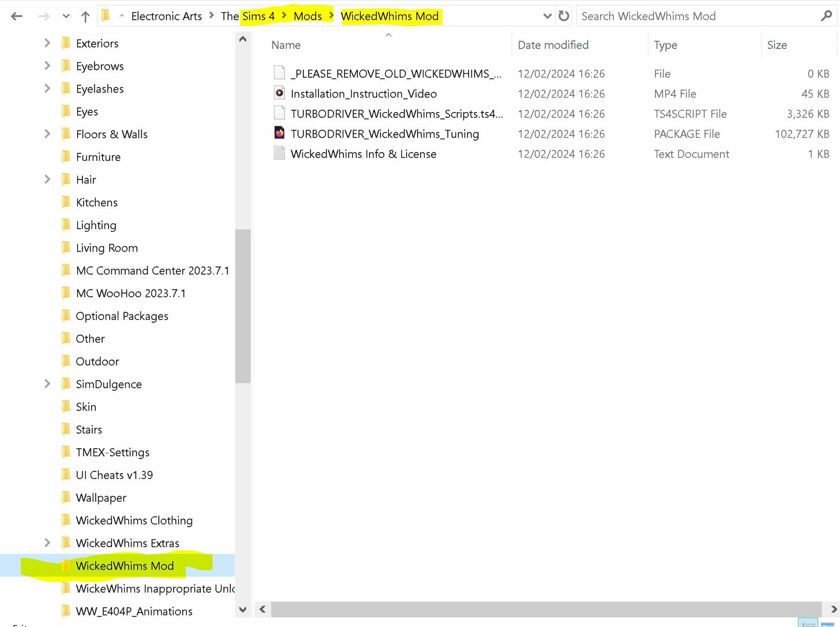Select The Sims 4 breadcrumb segment
The height and width of the screenshot is (627, 840).
pyautogui.click(x=248, y=16)
